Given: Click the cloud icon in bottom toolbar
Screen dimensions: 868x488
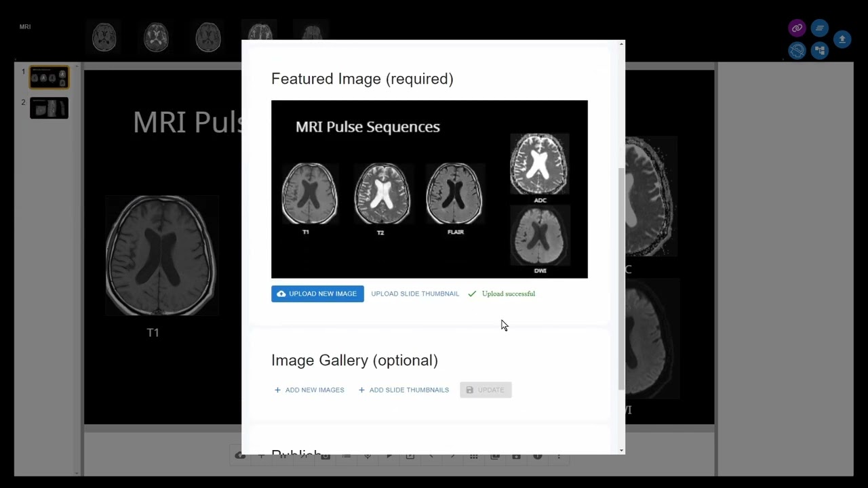Looking at the screenshot, I should tap(239, 456).
